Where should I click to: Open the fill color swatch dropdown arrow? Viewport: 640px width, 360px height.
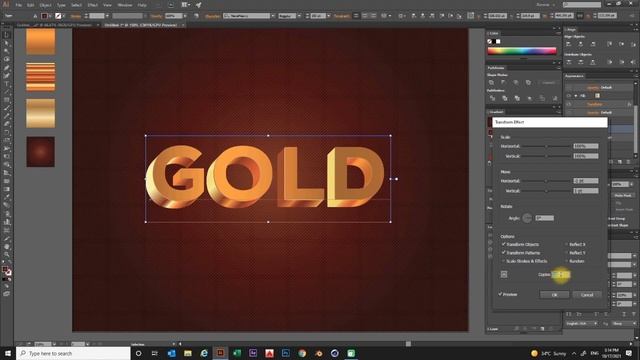50,16
